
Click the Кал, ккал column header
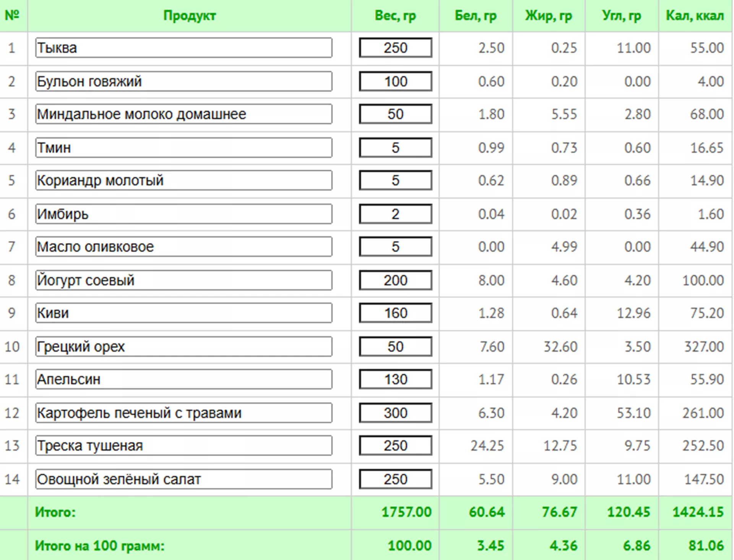[695, 16]
